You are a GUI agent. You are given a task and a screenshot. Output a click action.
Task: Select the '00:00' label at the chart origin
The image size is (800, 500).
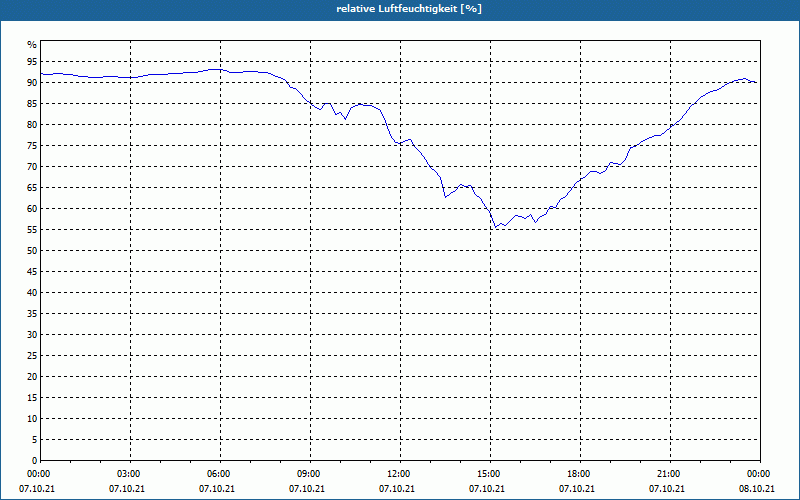coord(41,473)
